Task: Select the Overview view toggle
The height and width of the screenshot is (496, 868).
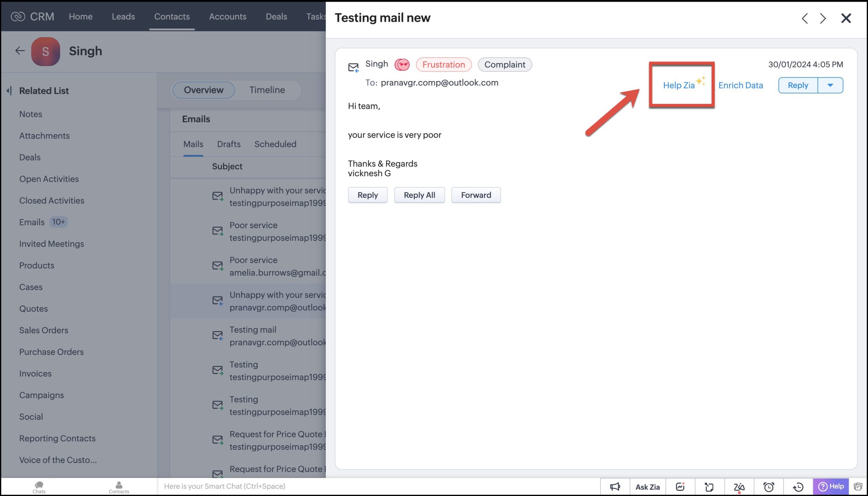Action: click(x=203, y=90)
